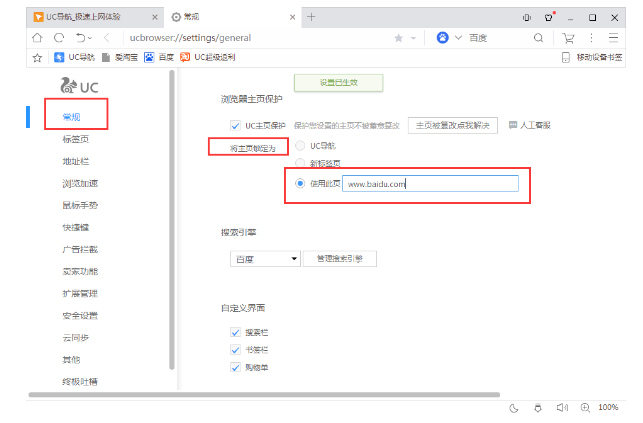The image size is (643, 423).
Task: Select 鼠标手势 in the settings sidebar
Action: 80,205
